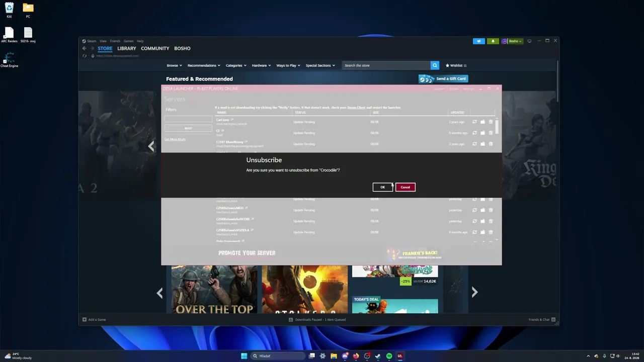This screenshot has width=644, height=362.
Task: Verify CZSKBohemiaSoftCORE via its refresh icon
Action: tap(474, 221)
